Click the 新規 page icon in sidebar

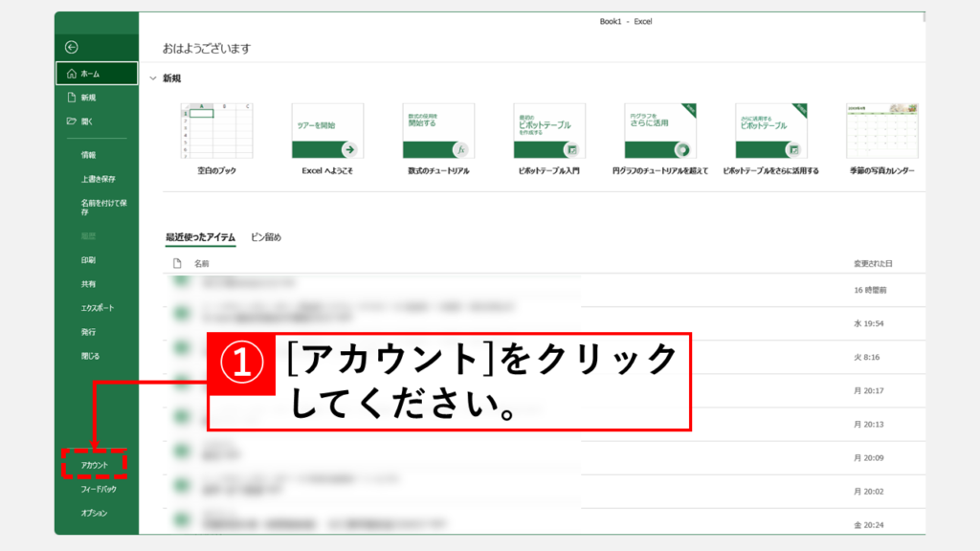click(x=71, y=98)
